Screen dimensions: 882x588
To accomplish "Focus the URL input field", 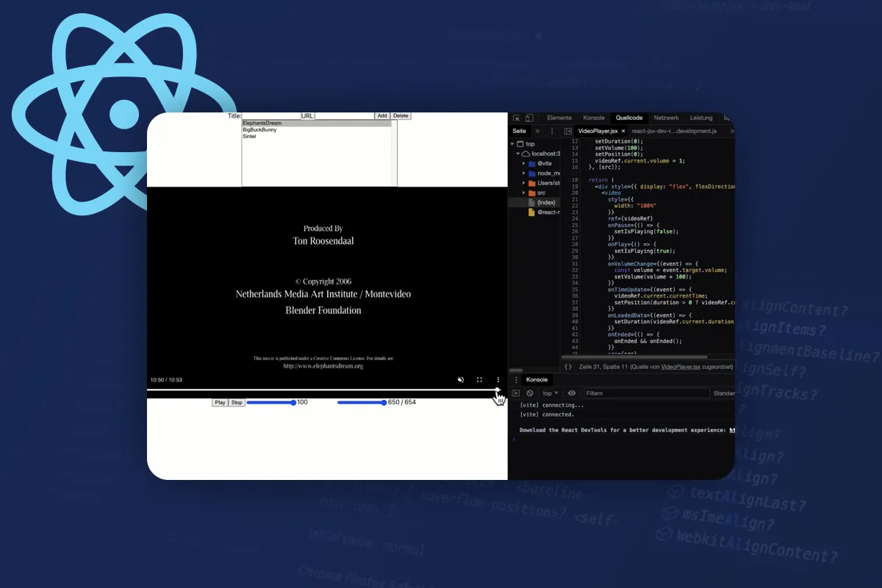I will point(345,116).
